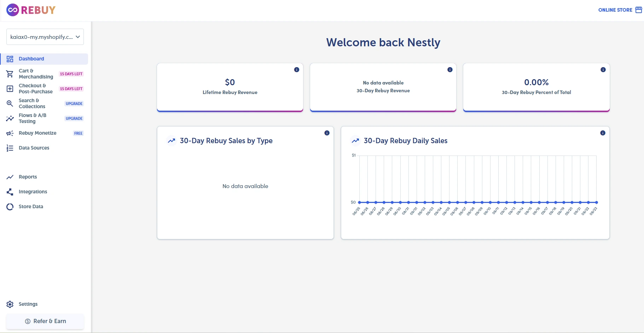Screen dimensions: 644x333
Task: Open Settings page
Action: [44, 304]
